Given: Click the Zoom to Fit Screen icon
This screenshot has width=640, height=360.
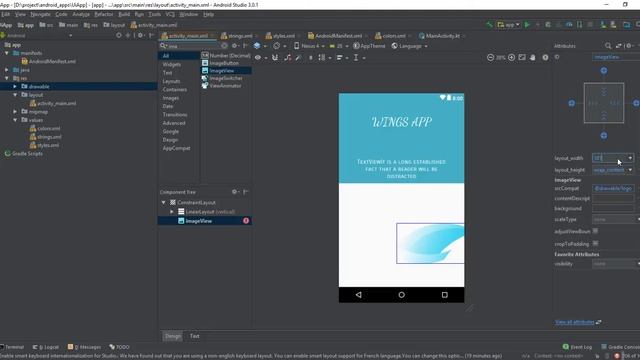Looking at the screenshot, I should point(522,58).
